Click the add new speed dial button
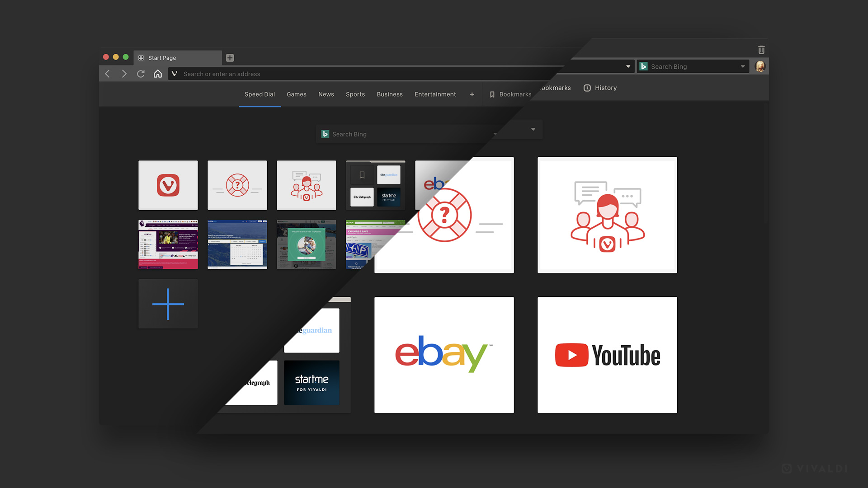 [168, 303]
